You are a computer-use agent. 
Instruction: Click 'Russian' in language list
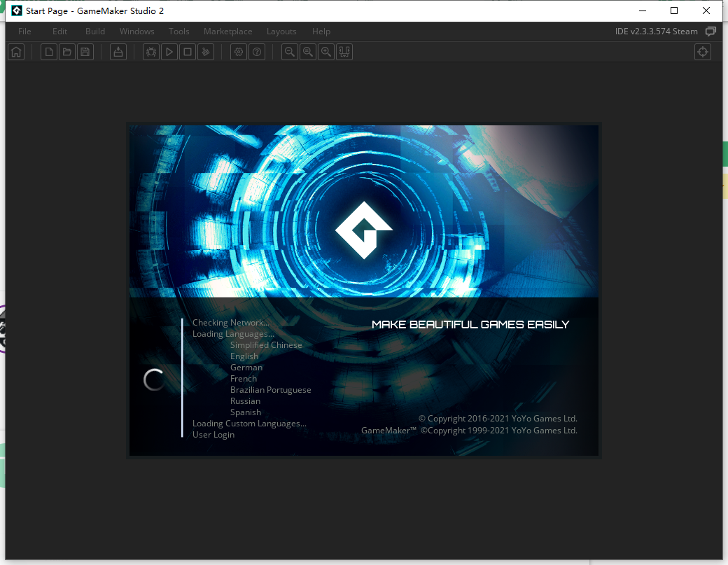[x=246, y=400]
